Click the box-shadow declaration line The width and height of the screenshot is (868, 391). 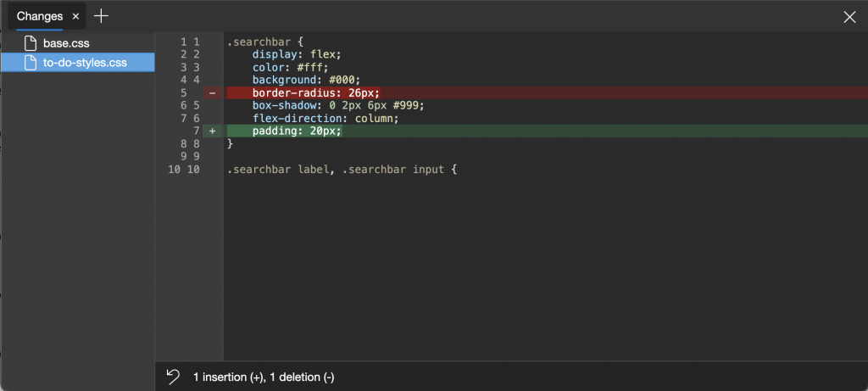338,106
